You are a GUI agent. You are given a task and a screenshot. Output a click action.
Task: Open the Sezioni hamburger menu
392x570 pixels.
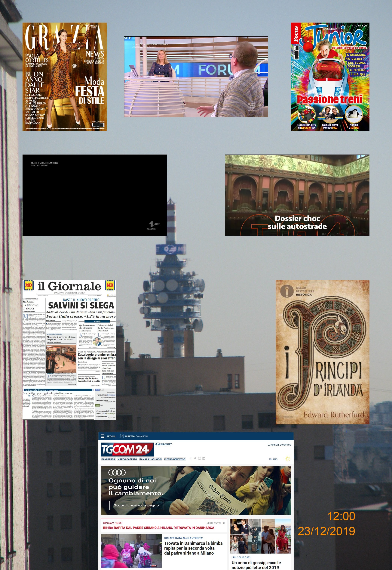[103, 436]
